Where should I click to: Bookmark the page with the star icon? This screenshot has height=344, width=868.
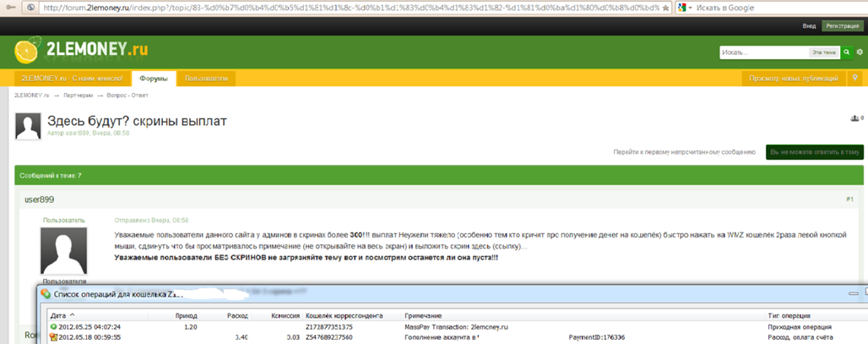point(665,8)
